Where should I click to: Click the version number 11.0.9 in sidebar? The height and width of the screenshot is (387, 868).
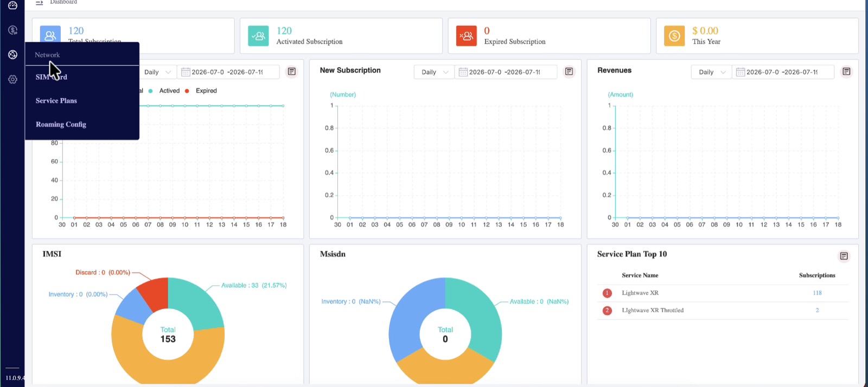(x=15, y=378)
